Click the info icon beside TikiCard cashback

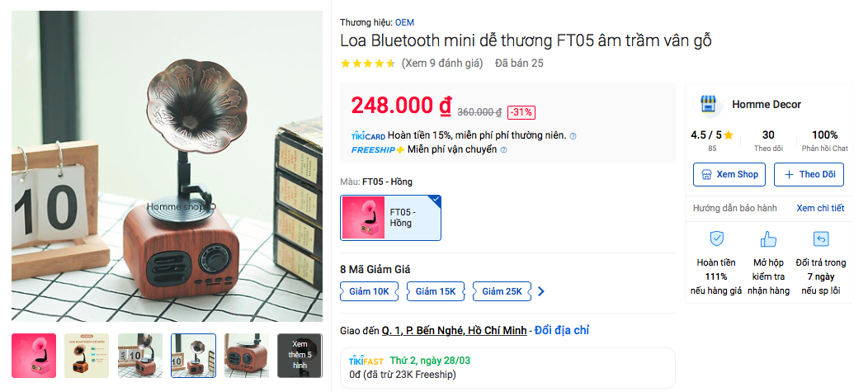click(x=573, y=135)
